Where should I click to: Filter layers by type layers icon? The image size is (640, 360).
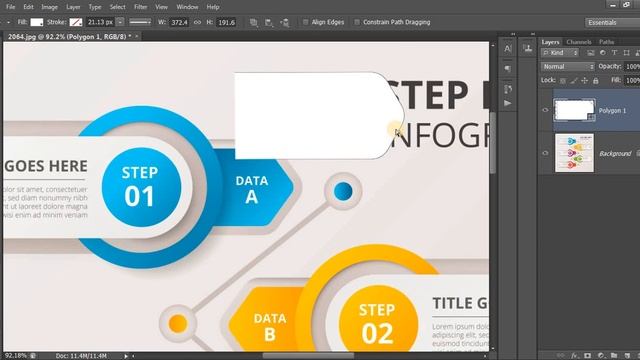pos(614,53)
